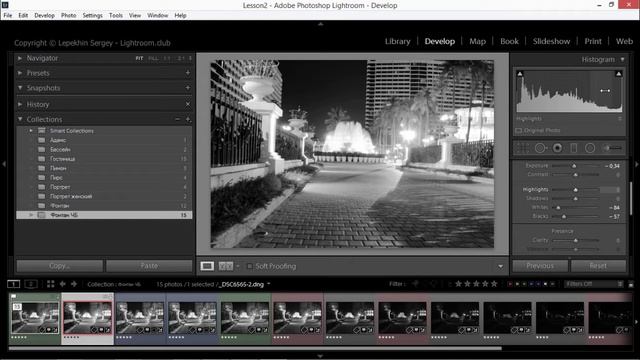The image size is (640, 360).
Task: Choose the Graduated Filter tool
Action: (x=574, y=148)
